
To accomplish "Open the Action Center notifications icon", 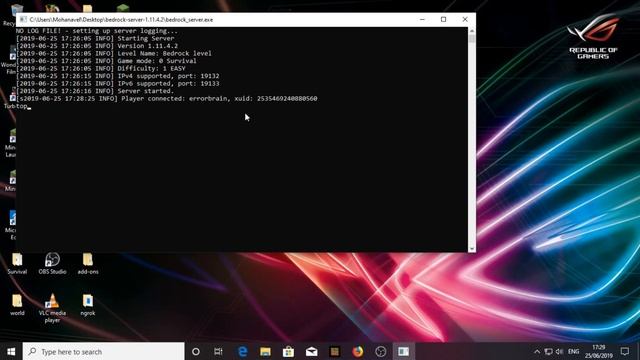I will (624, 351).
